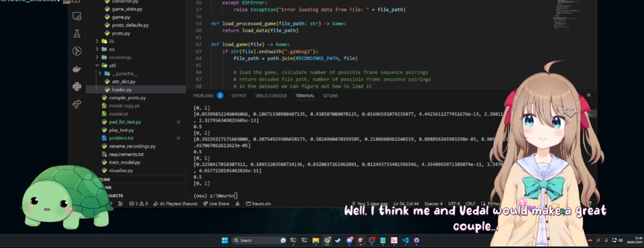
Task: Close the terminal panel with the X
Action: 589,95
